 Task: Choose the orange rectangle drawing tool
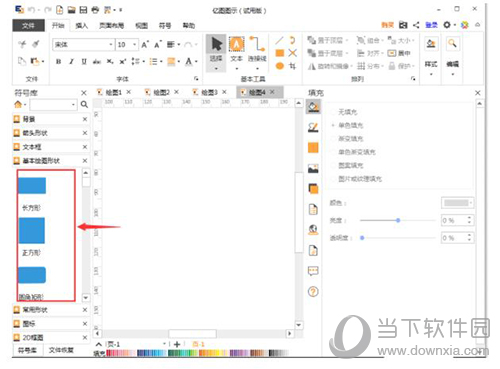point(280,53)
